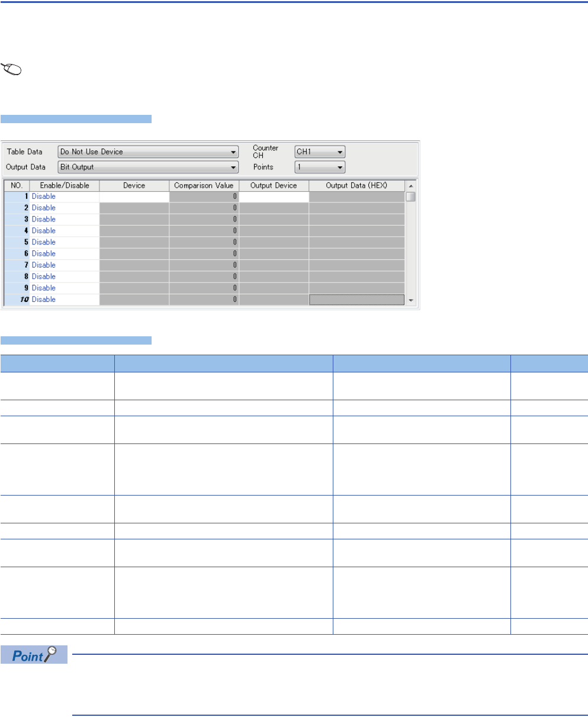The height and width of the screenshot is (717, 588).
Task: Click the Comparison Value column header
Action: tap(204, 185)
